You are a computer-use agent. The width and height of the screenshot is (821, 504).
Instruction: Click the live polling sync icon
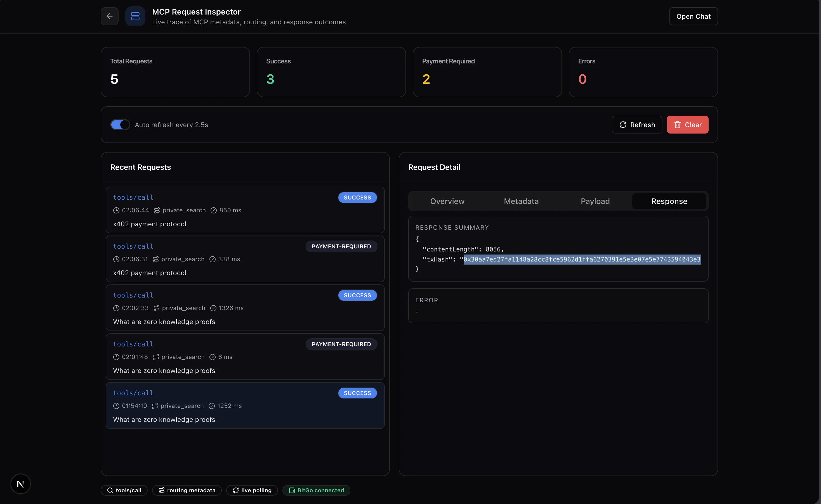235,490
